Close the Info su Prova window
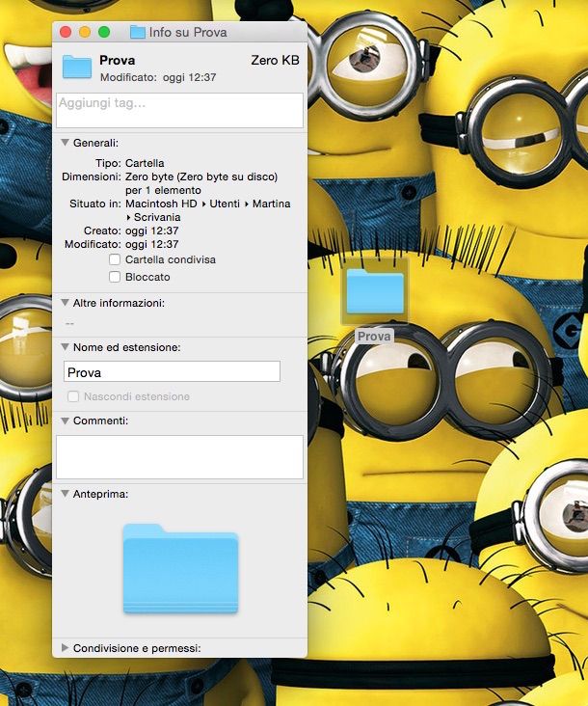This screenshot has height=706, width=588. (66, 32)
